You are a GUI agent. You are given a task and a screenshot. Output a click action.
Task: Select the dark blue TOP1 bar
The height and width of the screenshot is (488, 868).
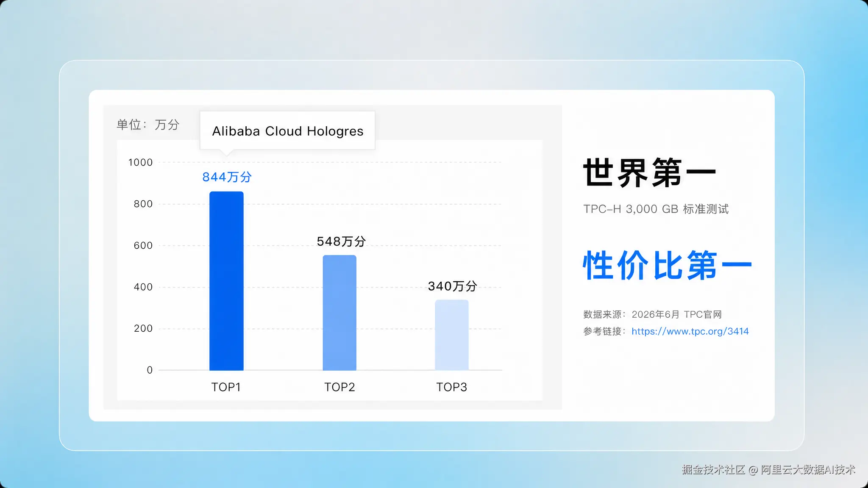[226, 281]
